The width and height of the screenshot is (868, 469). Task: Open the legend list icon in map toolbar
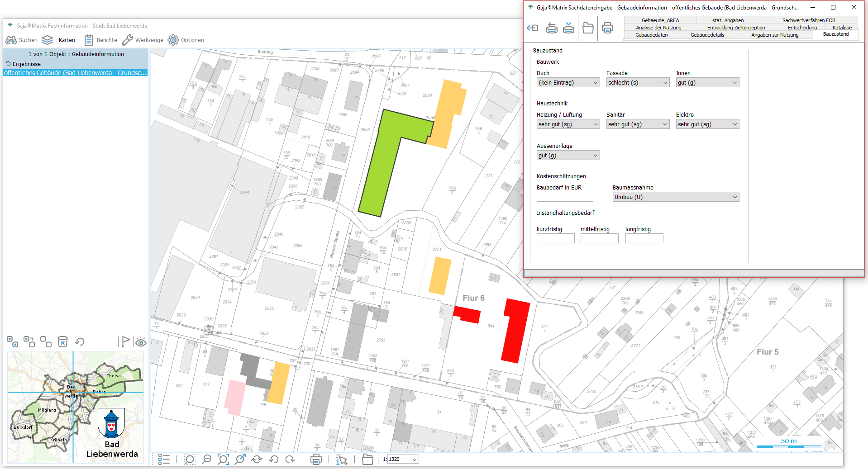(x=164, y=460)
